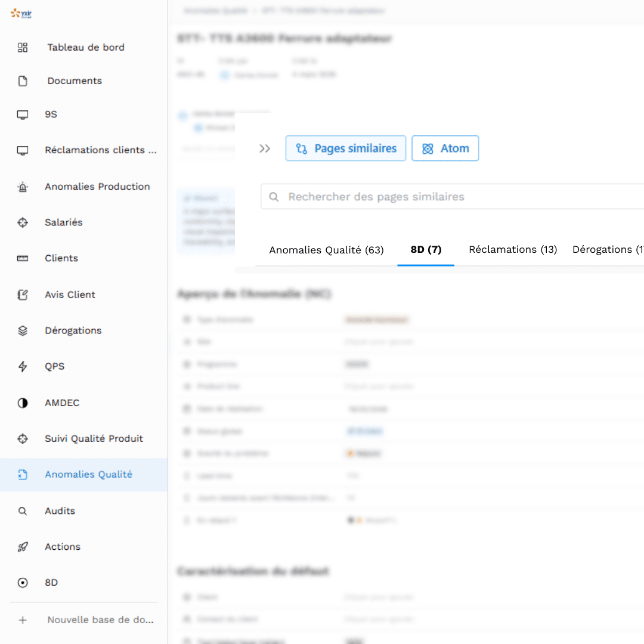Click the company logo at top of sidebar
Viewport: 644px width, 644px height.
point(21,13)
